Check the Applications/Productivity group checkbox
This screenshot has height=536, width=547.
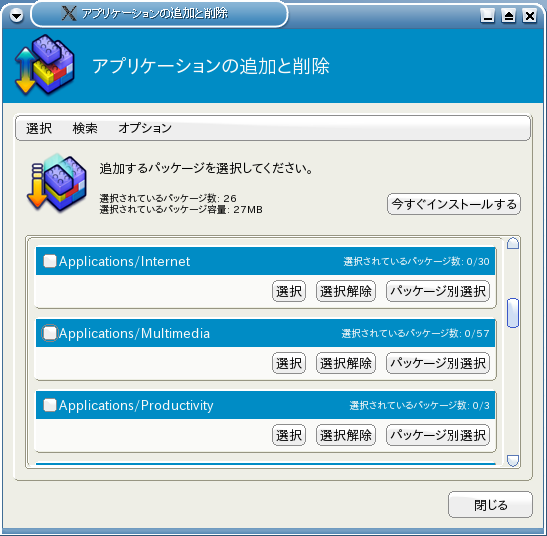click(50, 405)
